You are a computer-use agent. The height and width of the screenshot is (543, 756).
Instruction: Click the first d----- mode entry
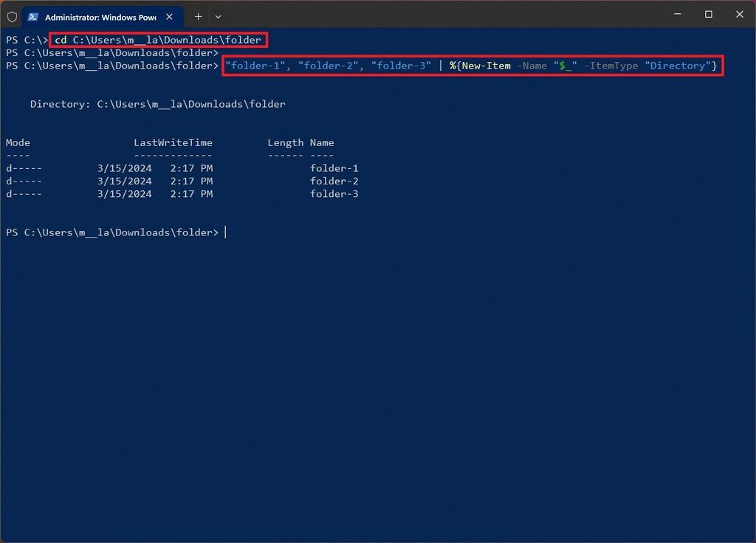tap(23, 167)
